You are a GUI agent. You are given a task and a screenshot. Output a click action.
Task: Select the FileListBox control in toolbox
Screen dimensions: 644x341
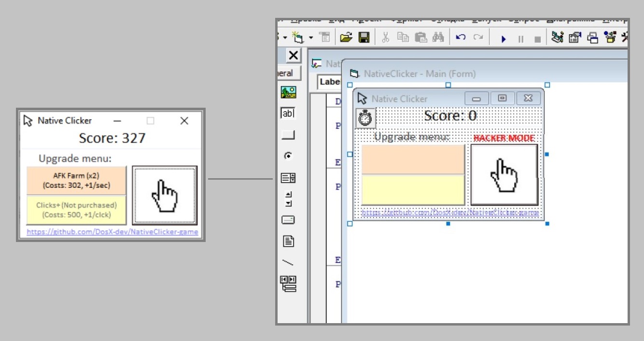point(288,241)
